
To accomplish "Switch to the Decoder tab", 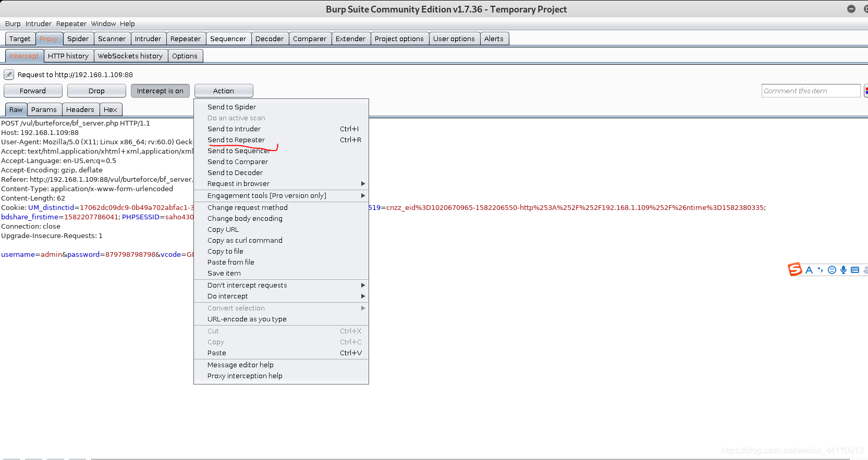I will [x=270, y=39].
